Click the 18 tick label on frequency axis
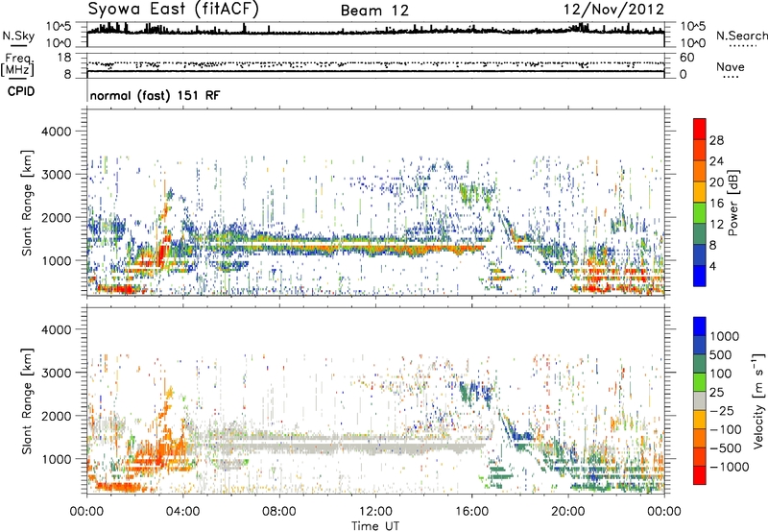768x532 pixels. coord(64,58)
